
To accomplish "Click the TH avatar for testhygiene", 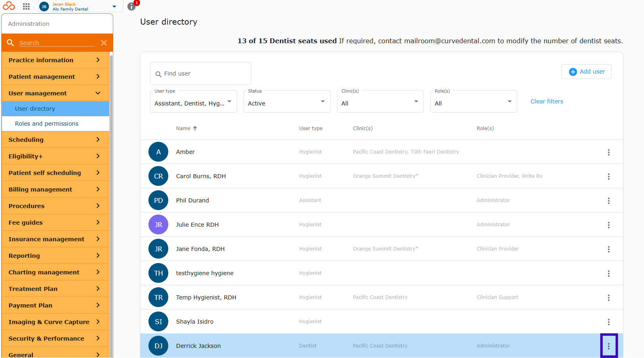I will [159, 273].
